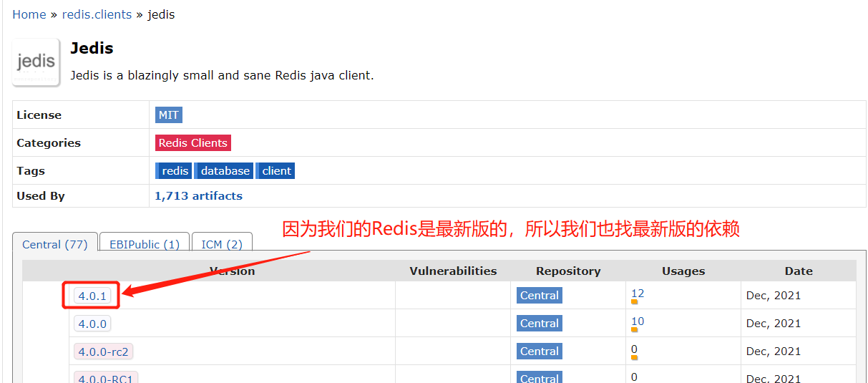Open the redis.clients breadcrumb link
Viewport: 868px width, 383px height.
[97, 14]
